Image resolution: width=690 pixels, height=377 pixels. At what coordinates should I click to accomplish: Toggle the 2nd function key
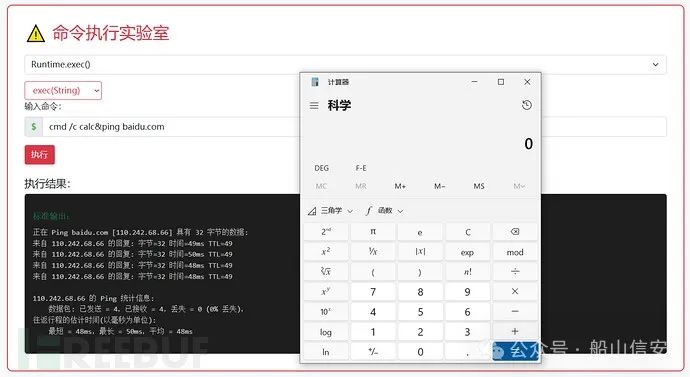[x=326, y=232]
